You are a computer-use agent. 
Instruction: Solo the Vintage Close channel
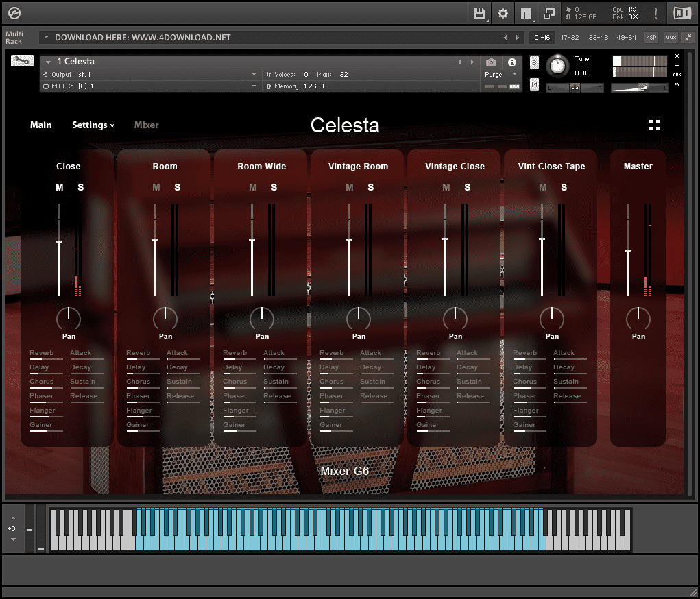pos(467,188)
